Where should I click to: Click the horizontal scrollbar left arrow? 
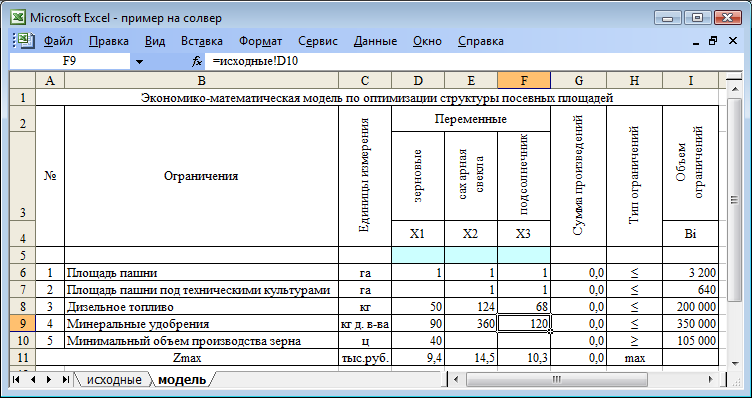point(457,379)
